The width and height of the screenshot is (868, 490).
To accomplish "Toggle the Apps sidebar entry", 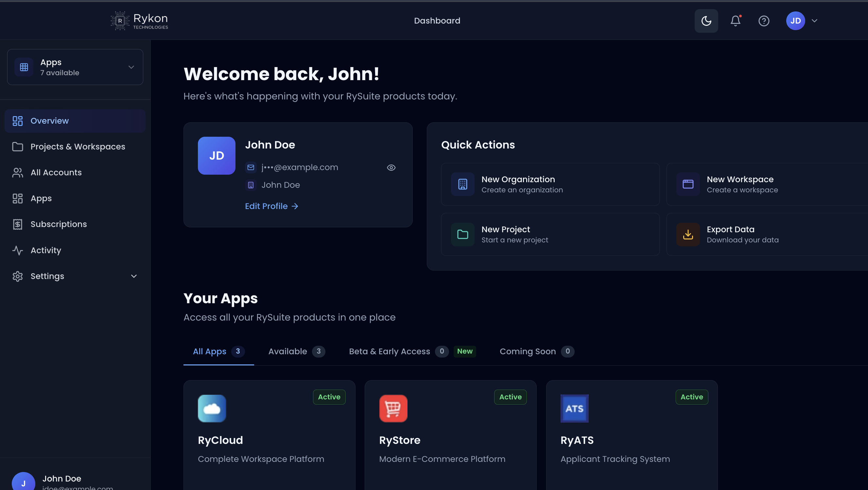I will (41, 198).
